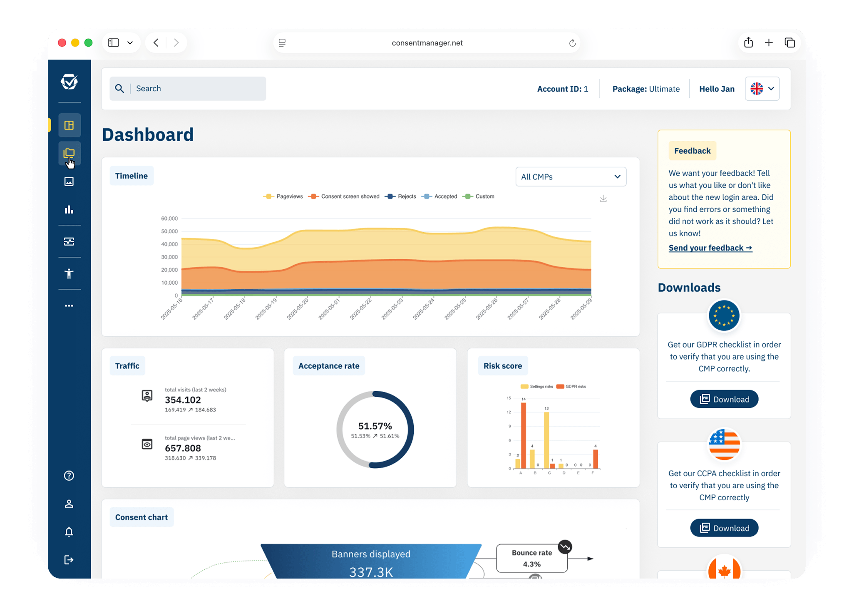Viewport: 854px width, 616px height.
Task: Click Account ID: 1 label
Action: (x=563, y=89)
